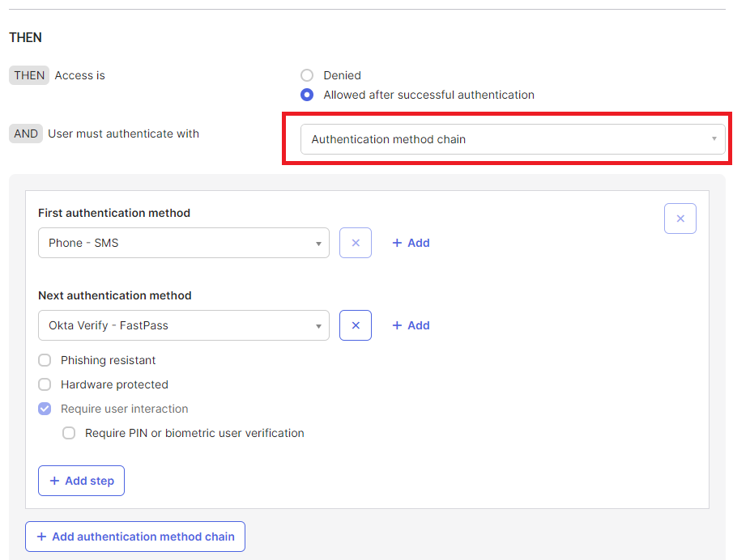The width and height of the screenshot is (733, 560).
Task: Click Add authentication method chain button
Action: click(134, 537)
